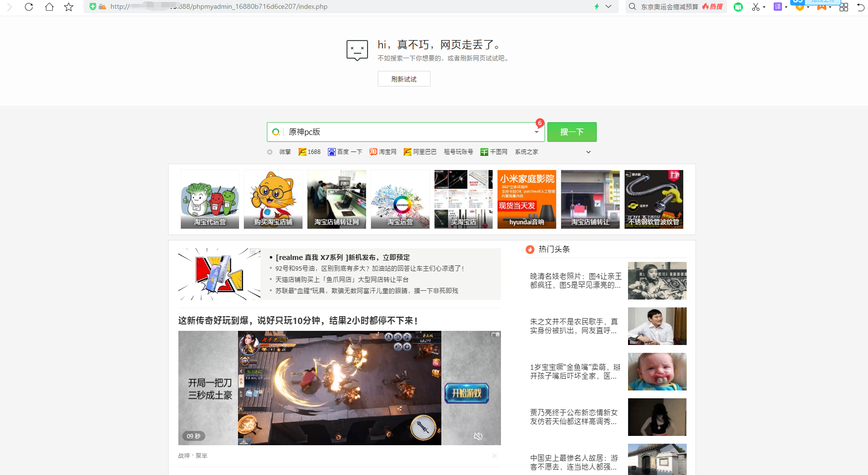The image size is (868, 475).
Task: Open the 微擎 quick link
Action: 285,152
